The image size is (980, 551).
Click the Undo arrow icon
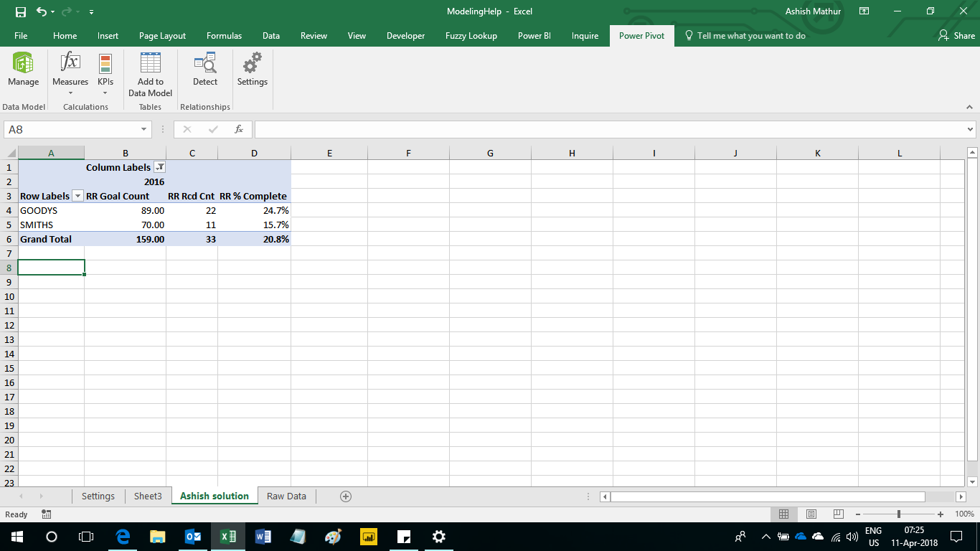pyautogui.click(x=42, y=11)
